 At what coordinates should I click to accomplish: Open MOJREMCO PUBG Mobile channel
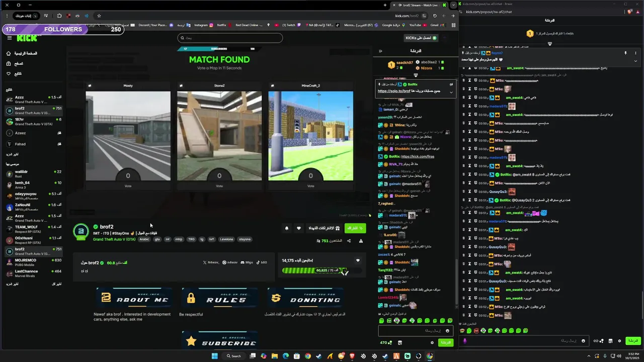(34, 262)
